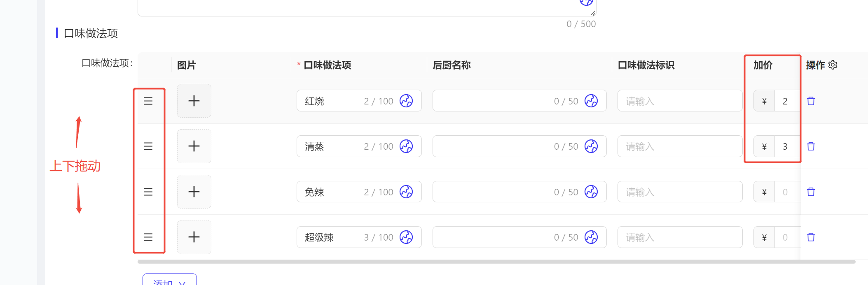This screenshot has height=285, width=868.
Task: Click the drag handle for the 红烧 row
Action: point(148,101)
